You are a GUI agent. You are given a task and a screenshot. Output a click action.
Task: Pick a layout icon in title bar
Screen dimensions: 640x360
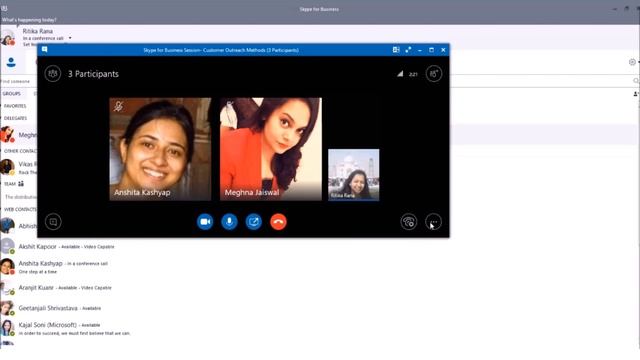click(x=396, y=50)
